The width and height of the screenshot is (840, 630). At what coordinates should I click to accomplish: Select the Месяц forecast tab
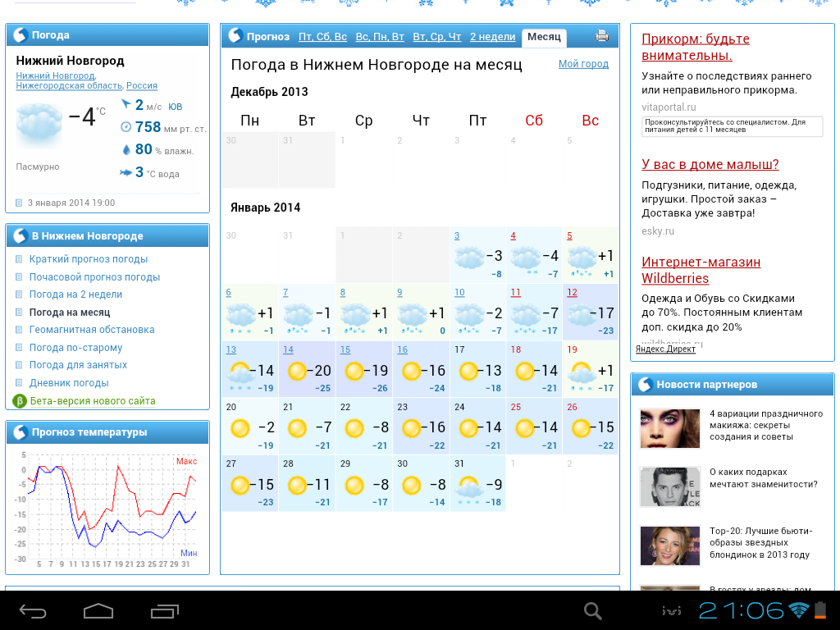click(544, 37)
